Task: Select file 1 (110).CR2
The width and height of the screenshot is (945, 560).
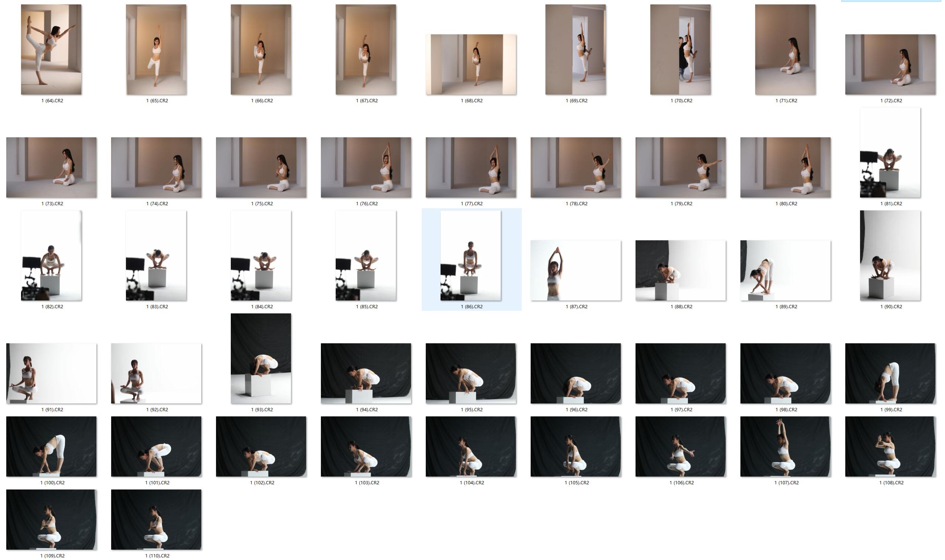Action: pos(156,519)
